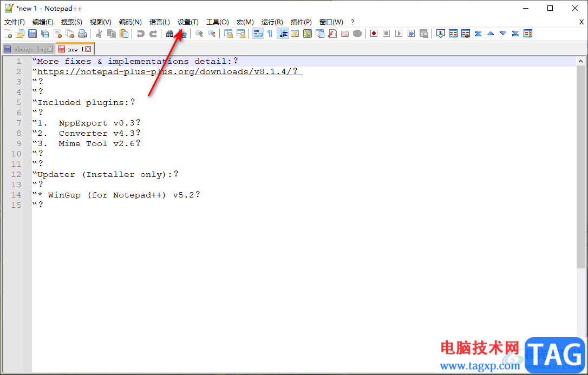Open the ? help menu
The width and height of the screenshot is (588, 375).
[x=352, y=22]
